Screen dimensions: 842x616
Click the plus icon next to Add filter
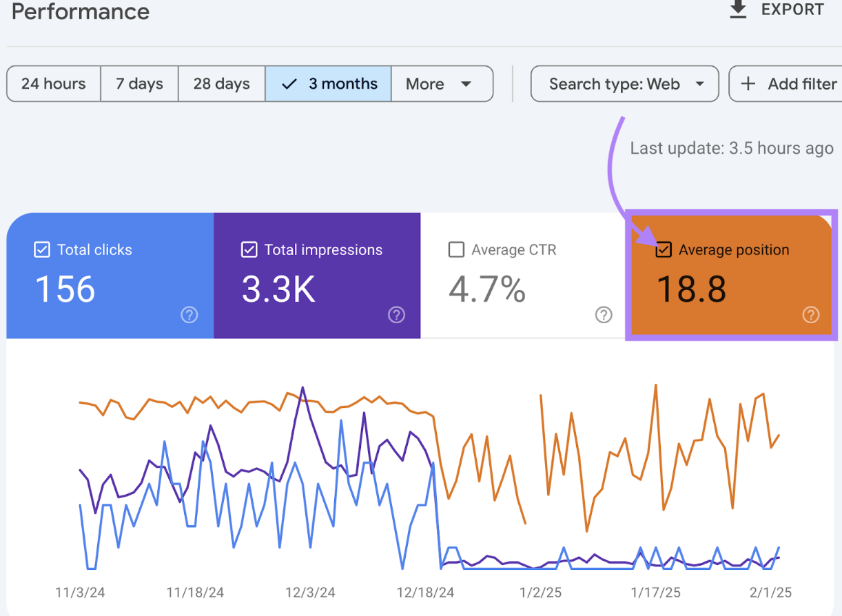(x=748, y=83)
